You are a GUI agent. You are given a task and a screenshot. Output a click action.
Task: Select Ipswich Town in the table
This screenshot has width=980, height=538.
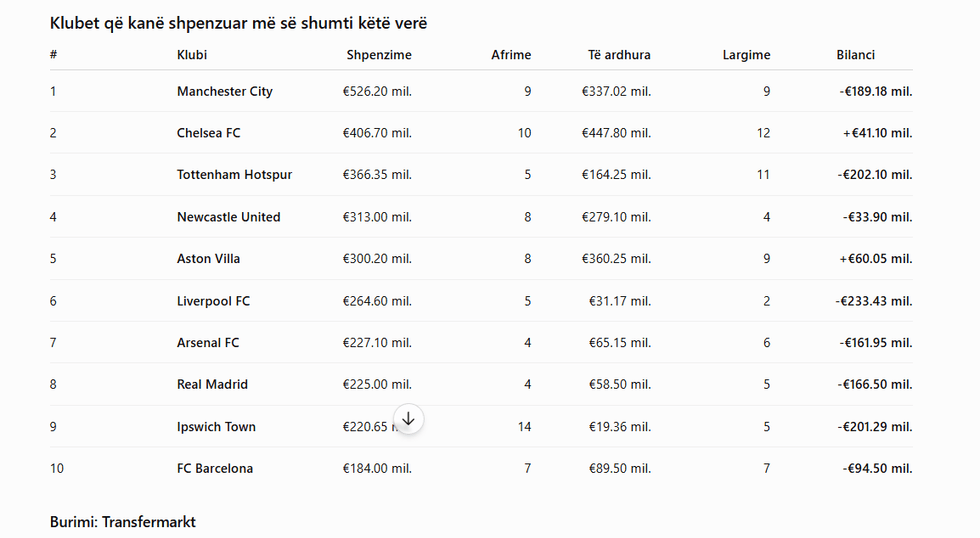[216, 427]
